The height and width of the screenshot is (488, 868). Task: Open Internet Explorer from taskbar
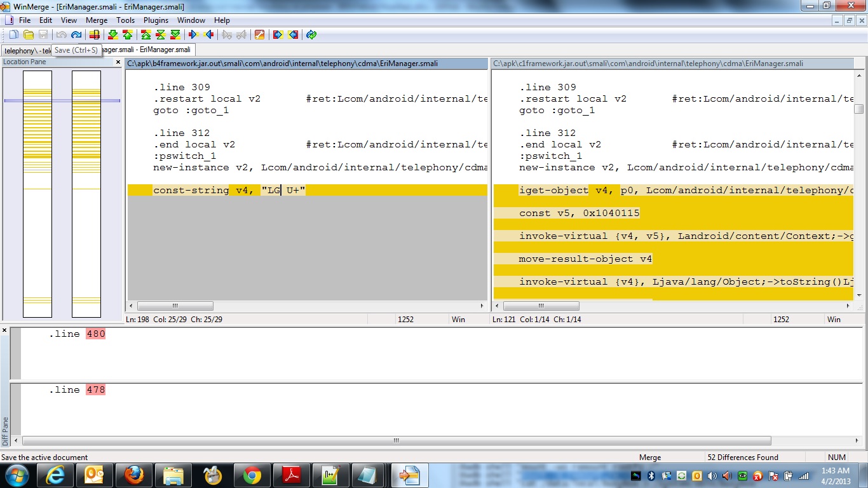55,475
